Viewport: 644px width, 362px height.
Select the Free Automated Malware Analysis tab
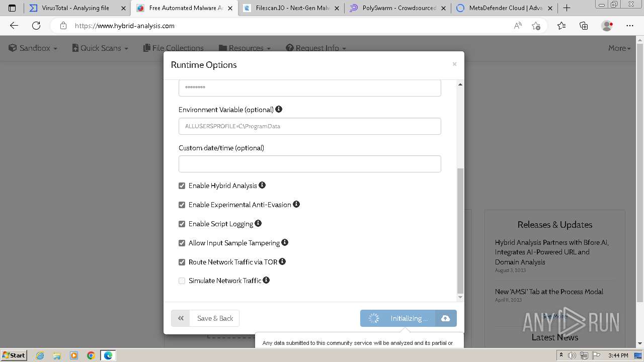(184, 8)
